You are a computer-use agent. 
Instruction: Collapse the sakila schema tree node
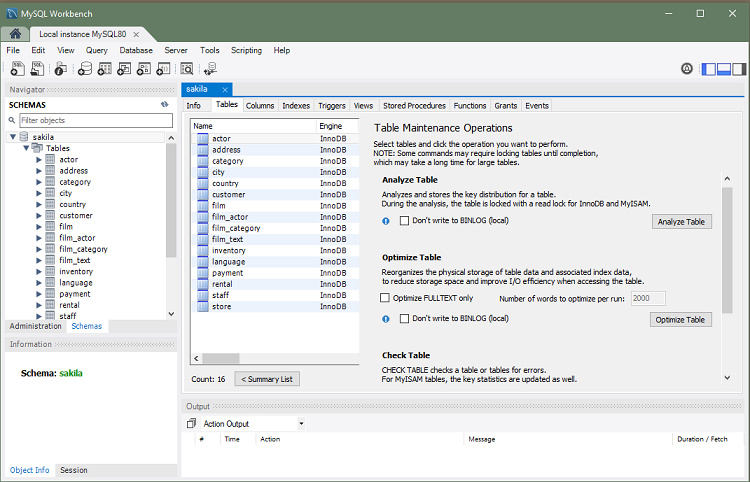pos(13,137)
